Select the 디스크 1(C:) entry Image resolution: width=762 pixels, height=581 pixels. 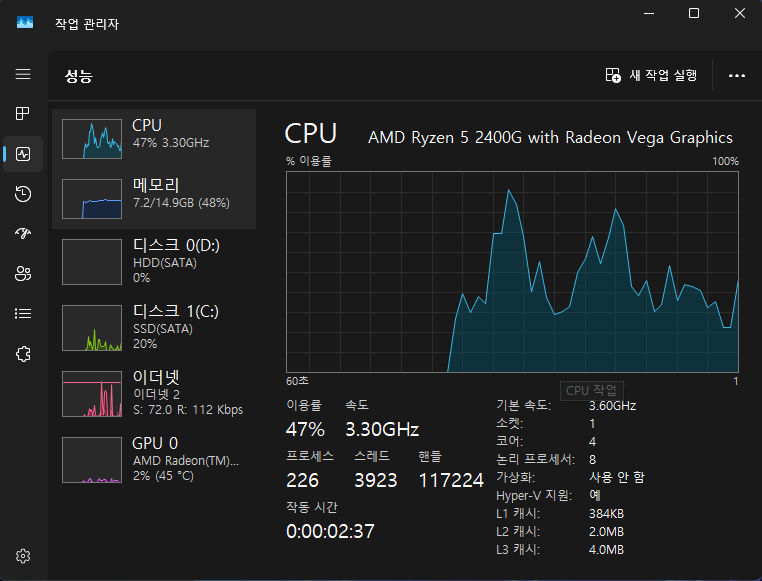coord(154,327)
